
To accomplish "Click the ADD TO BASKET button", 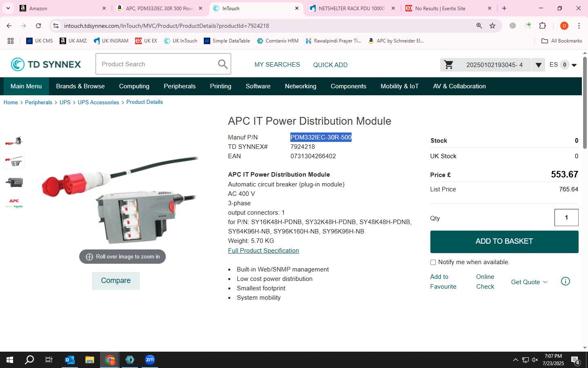I will tap(504, 242).
